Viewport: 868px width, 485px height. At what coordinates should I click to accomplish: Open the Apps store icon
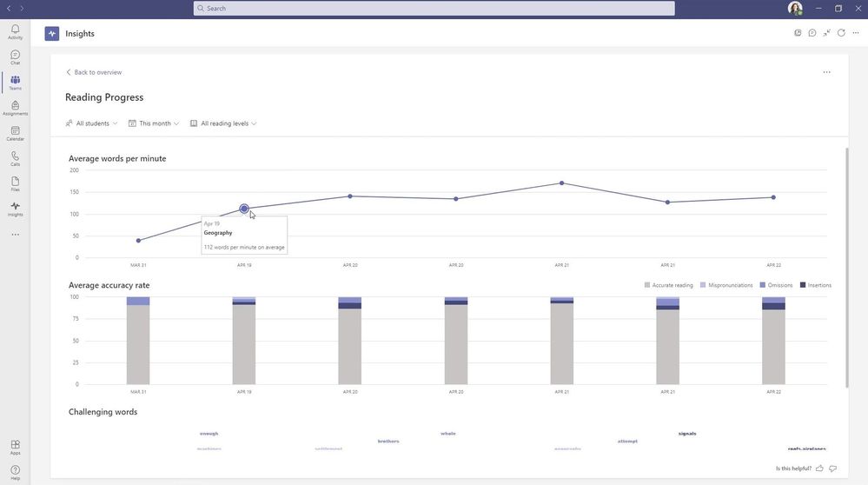point(15,448)
